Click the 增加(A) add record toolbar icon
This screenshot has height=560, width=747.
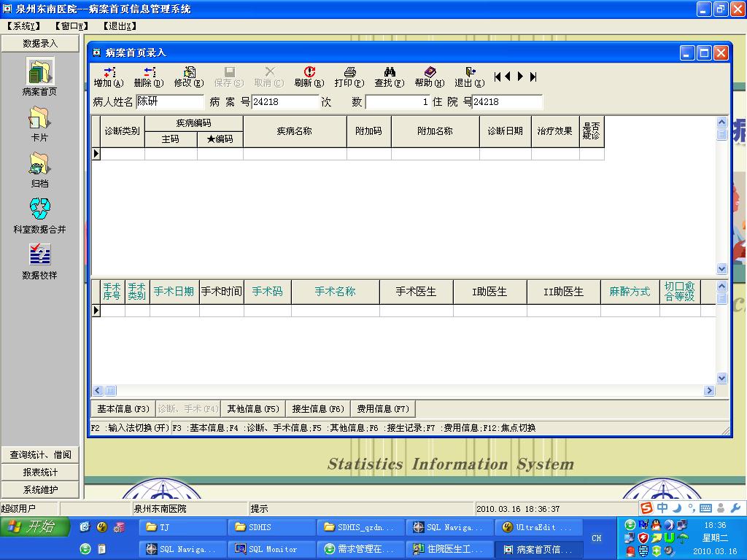(x=109, y=77)
